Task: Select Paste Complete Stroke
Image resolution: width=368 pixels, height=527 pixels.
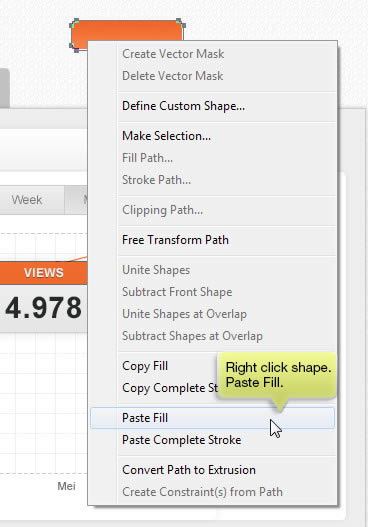Action: tap(212, 440)
